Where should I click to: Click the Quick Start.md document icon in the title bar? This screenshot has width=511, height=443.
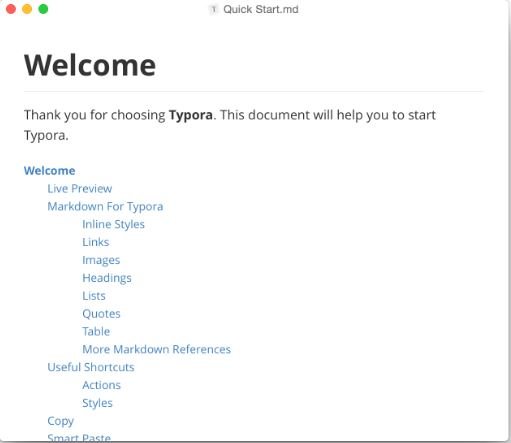coord(213,9)
